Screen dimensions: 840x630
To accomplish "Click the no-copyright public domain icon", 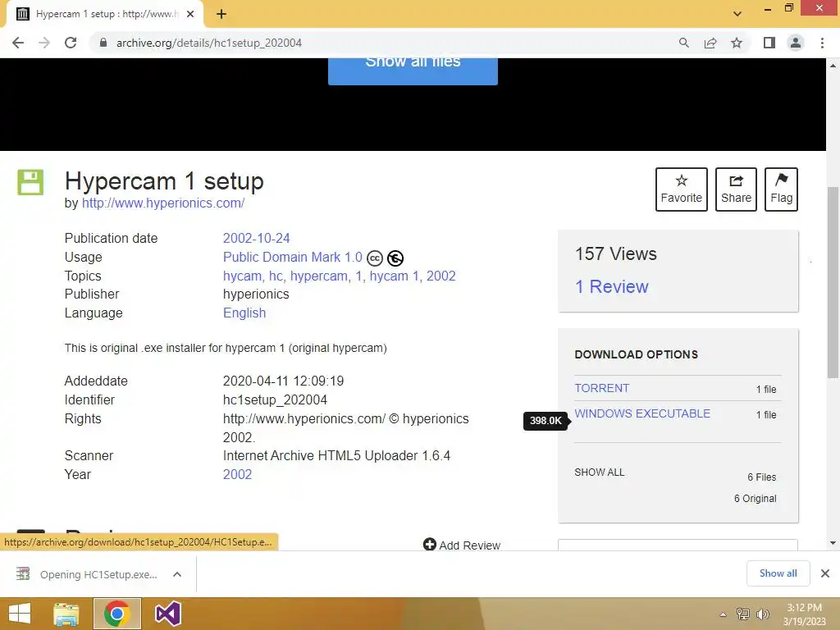I will 395,258.
